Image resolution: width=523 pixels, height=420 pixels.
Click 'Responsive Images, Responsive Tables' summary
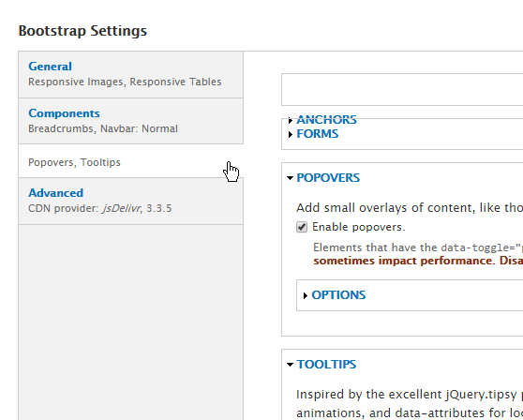[125, 82]
